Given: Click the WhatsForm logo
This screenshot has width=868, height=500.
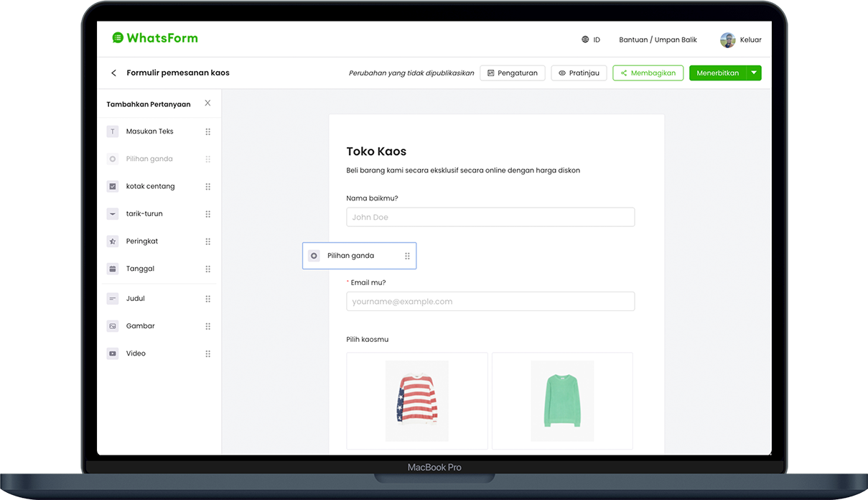Looking at the screenshot, I should coord(154,38).
